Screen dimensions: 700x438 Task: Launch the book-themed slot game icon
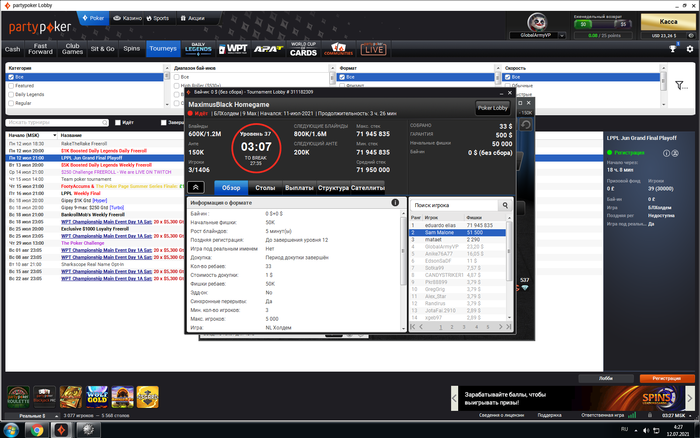71,396
